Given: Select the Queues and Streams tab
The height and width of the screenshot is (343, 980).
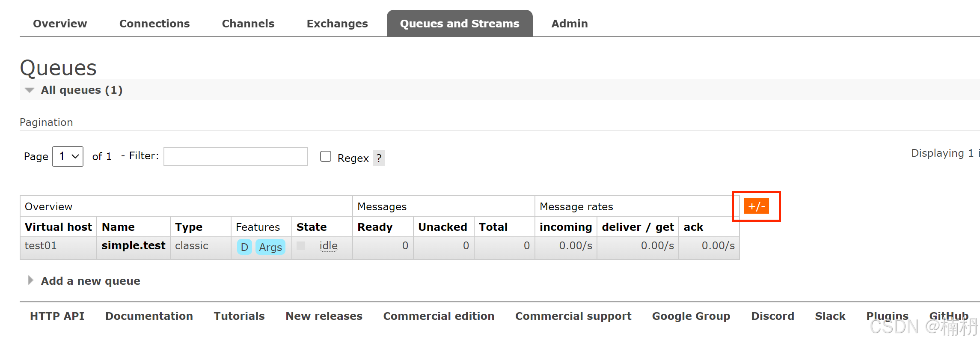Looking at the screenshot, I should pos(460,24).
